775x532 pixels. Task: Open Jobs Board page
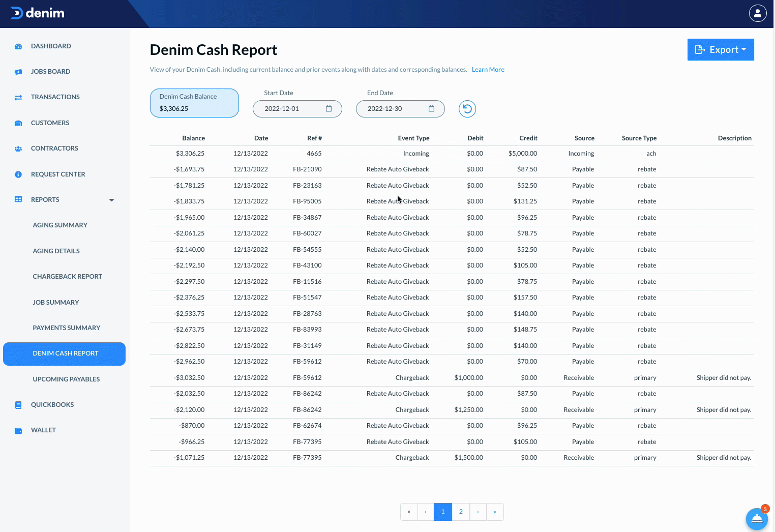[x=51, y=72]
